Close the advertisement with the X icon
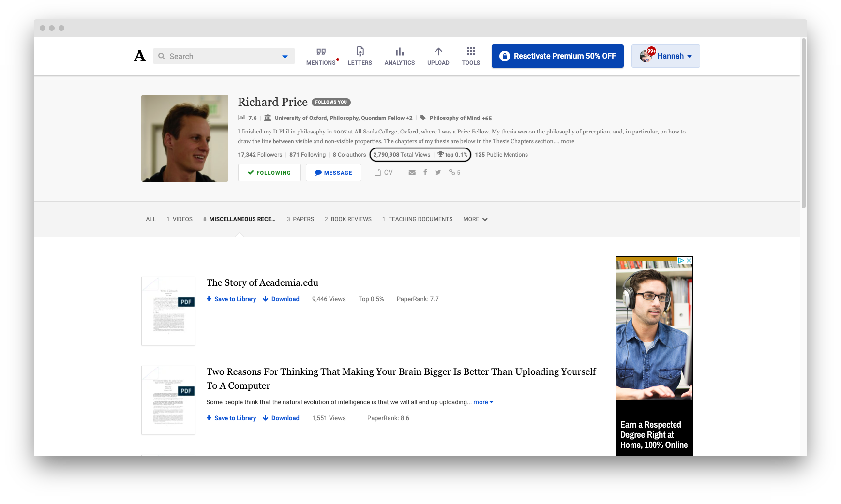This screenshot has height=504, width=841. pos(689,260)
